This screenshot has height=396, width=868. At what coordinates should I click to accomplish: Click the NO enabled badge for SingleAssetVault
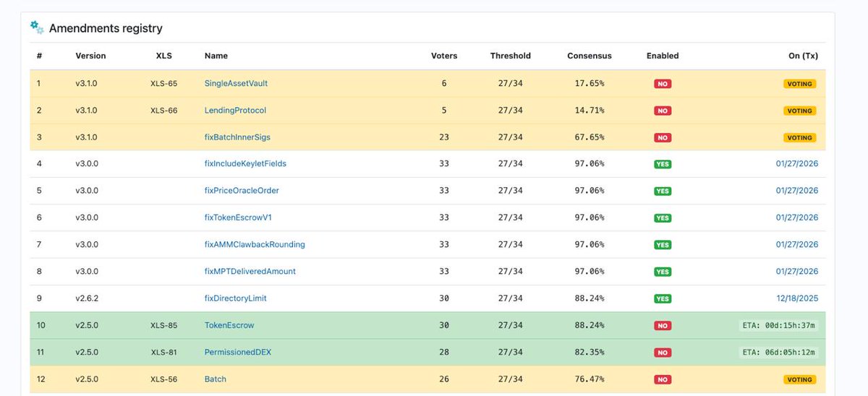coord(663,84)
